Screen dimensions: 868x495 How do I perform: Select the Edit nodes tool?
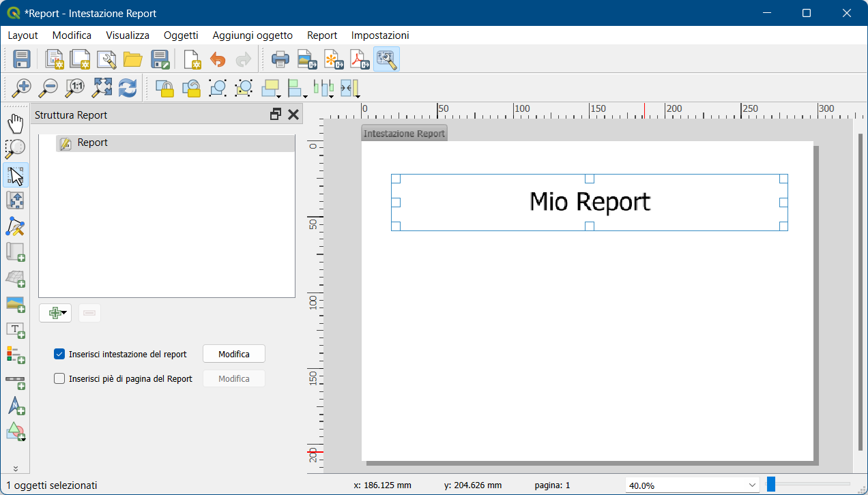(15, 226)
